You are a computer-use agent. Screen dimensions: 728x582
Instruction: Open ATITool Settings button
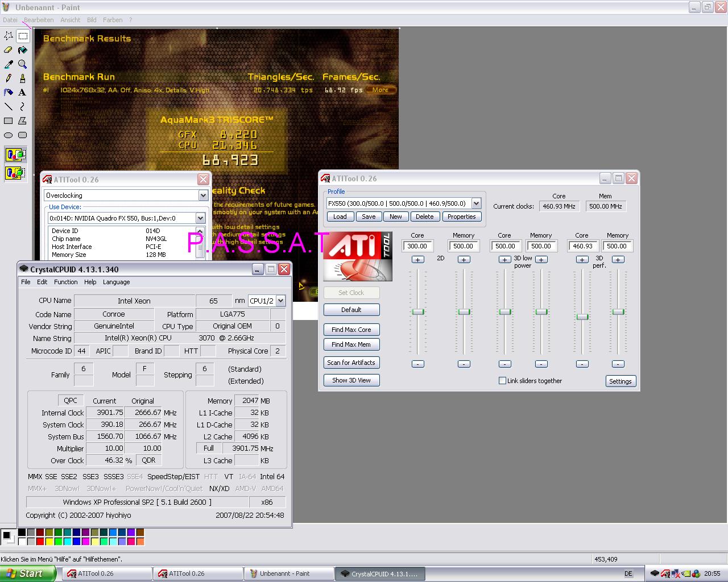pos(621,381)
